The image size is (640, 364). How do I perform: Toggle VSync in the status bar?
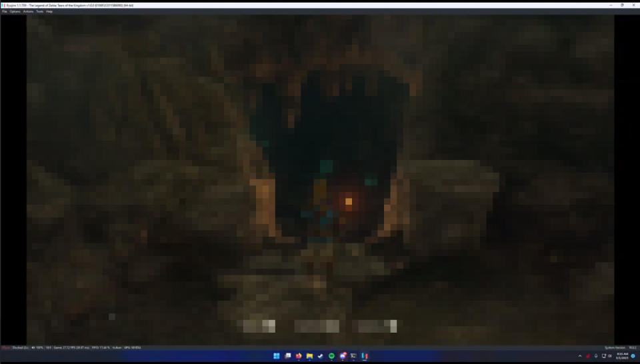tap(6, 347)
